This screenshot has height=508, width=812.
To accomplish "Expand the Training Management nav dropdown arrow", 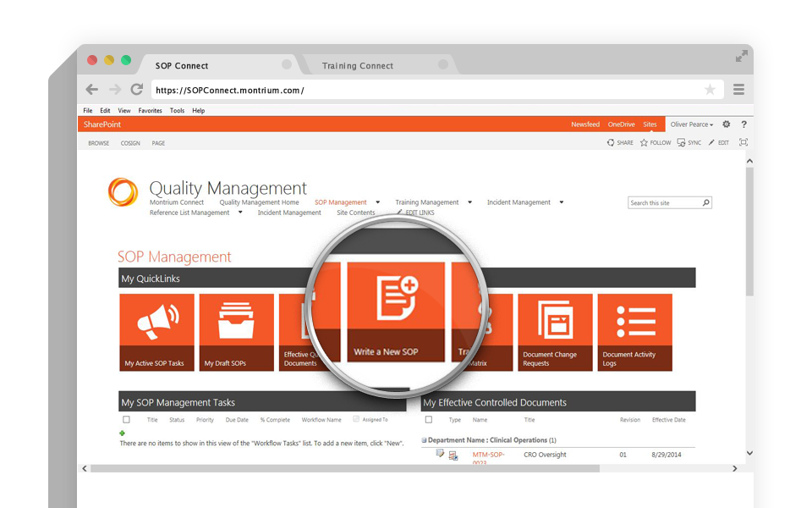I will tap(469, 202).
